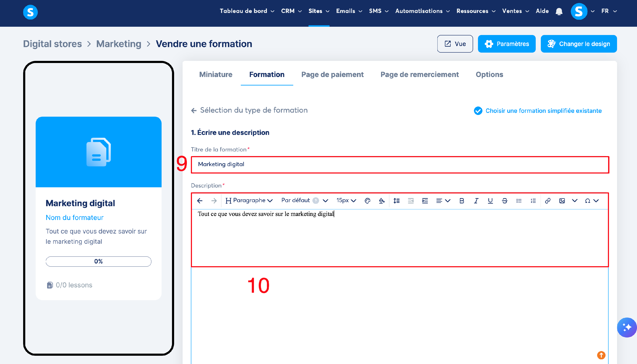This screenshot has height=364, width=637.
Task: Click the AI assistant sparkle button
Action: (x=627, y=327)
